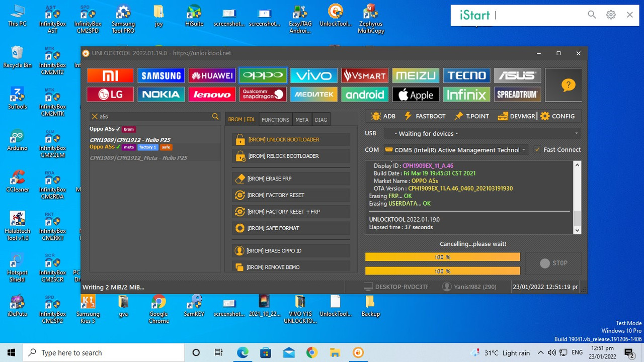Select the Vsmart brand icon
Viewport: 644px width, 362px height.
(365, 75)
